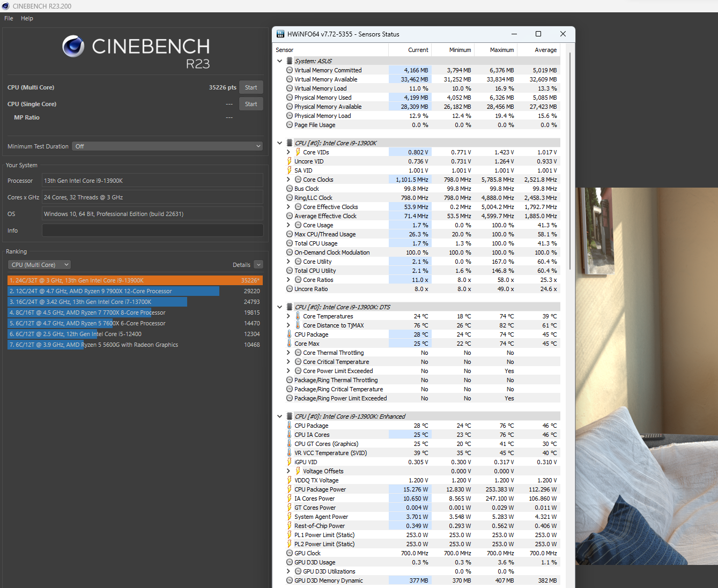Toggle the ranking Details arrow button
This screenshot has height=588, width=718.
click(258, 265)
